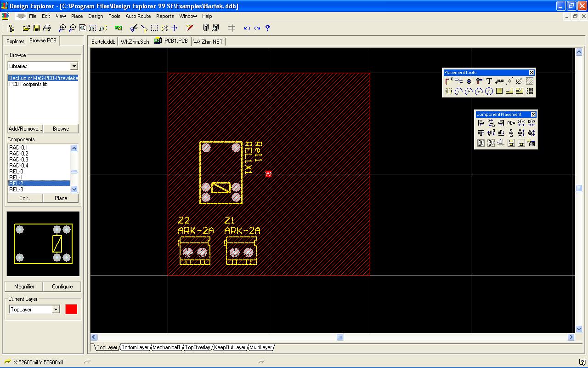Click the Zoom In magnifier icon
The height and width of the screenshot is (368, 588).
62,28
